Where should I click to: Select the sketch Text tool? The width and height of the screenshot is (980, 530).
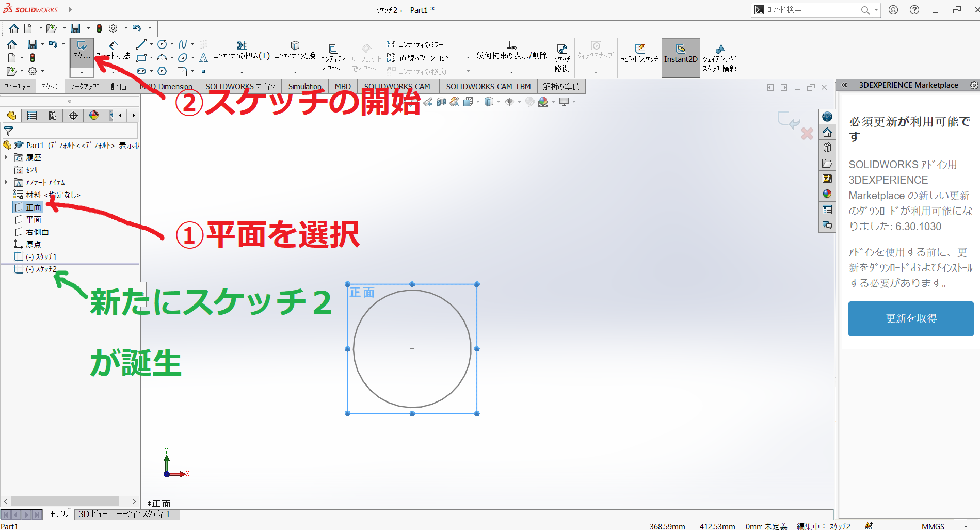(203, 58)
